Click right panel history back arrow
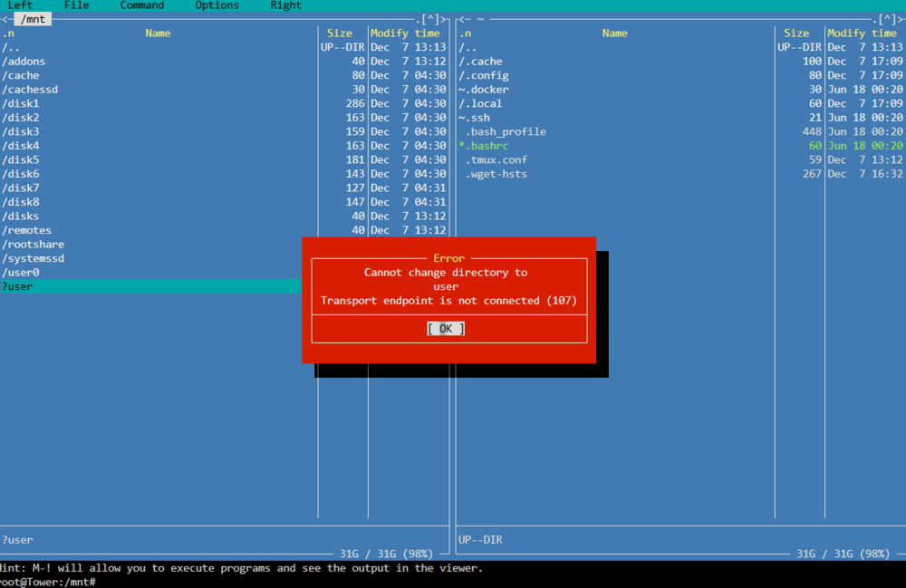The width and height of the screenshot is (906, 588). [462, 19]
